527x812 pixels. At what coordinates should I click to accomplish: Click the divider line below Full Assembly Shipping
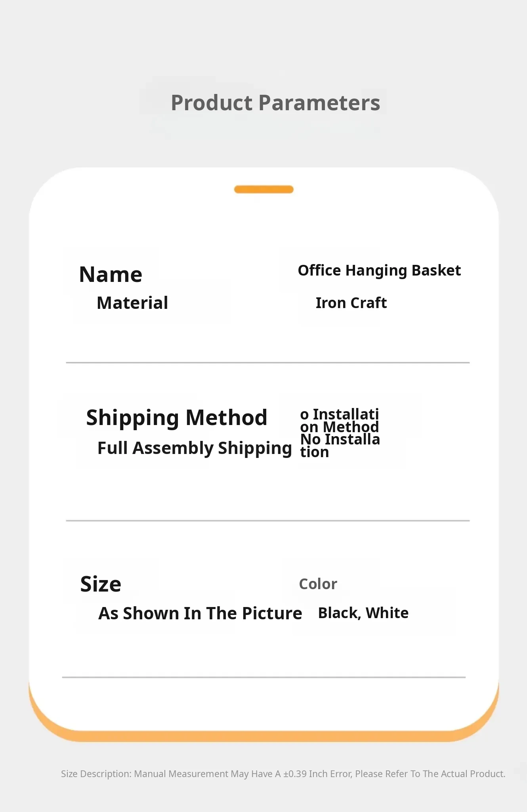point(267,521)
